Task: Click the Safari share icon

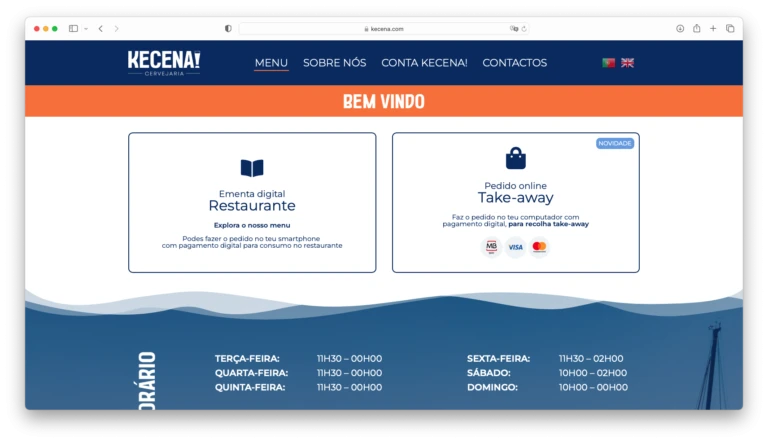Action: [x=696, y=29]
